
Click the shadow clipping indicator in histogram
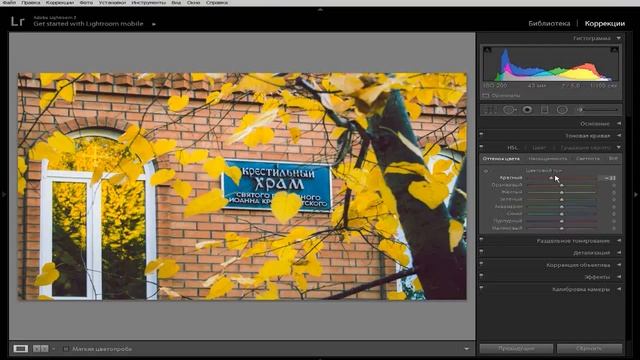click(x=487, y=50)
